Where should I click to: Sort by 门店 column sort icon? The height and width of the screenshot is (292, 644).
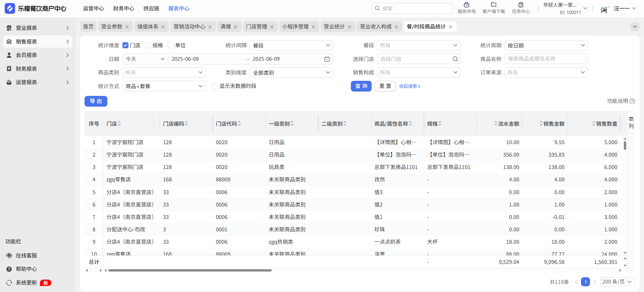point(119,124)
